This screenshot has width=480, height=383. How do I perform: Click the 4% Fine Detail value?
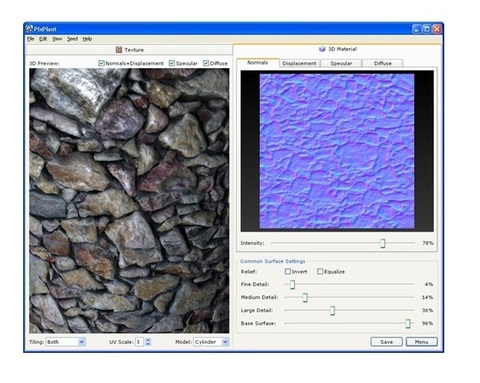tap(429, 284)
